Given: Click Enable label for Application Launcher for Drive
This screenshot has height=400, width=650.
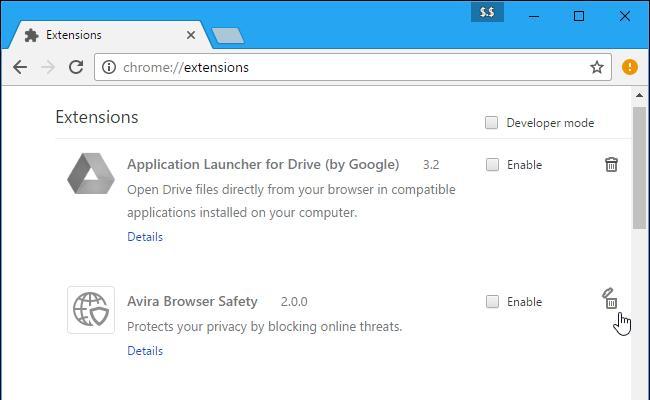Looking at the screenshot, I should click(524, 165).
